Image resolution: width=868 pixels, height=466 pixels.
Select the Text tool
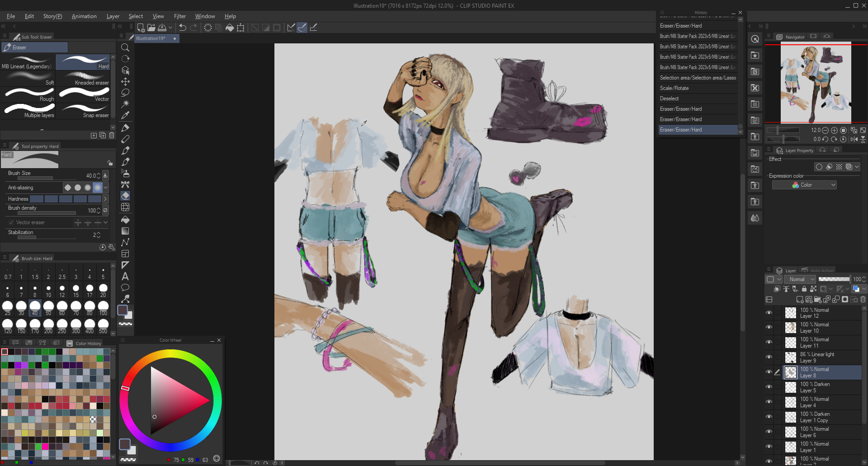point(125,276)
